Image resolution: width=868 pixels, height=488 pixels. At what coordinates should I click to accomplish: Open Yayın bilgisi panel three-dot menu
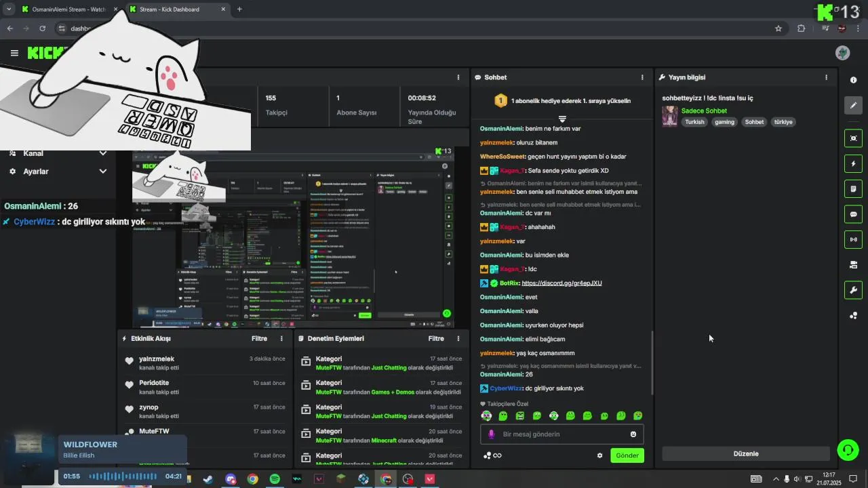826,77
